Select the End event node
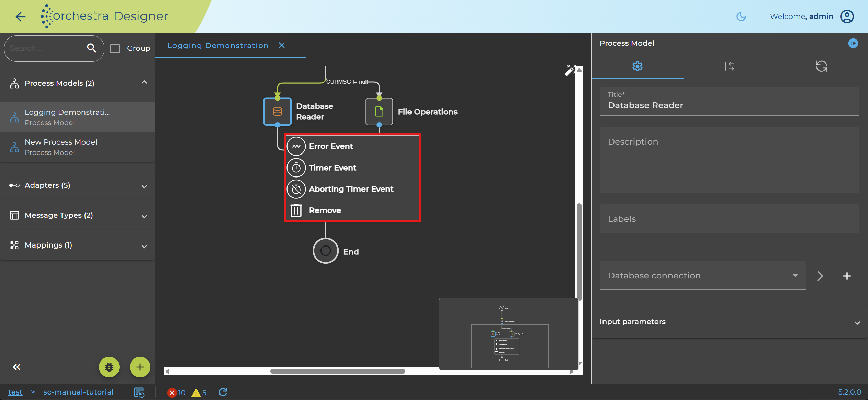 (x=326, y=251)
